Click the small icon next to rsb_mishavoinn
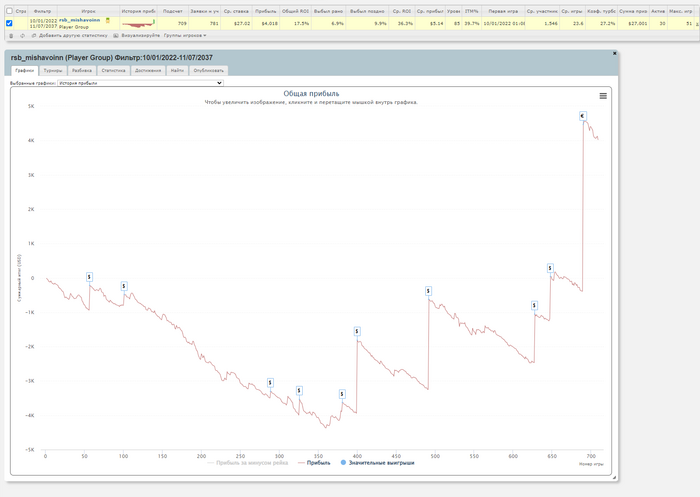Screen dimensions: 700x497 pyautogui.click(x=108, y=20)
